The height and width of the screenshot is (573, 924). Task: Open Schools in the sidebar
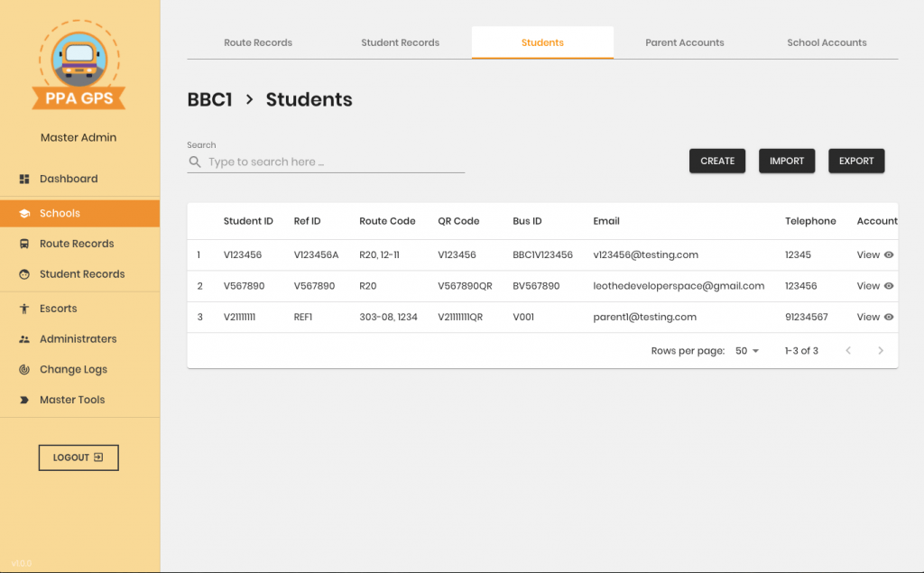tap(79, 213)
